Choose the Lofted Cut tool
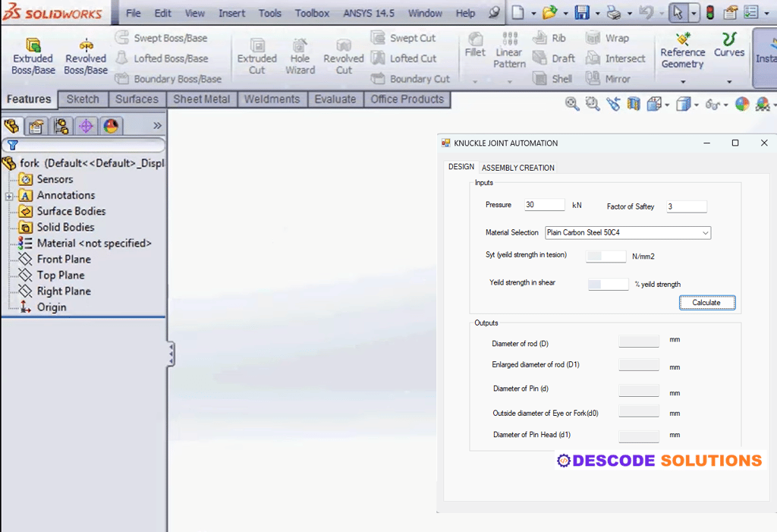Image resolution: width=777 pixels, height=532 pixels. coord(404,58)
